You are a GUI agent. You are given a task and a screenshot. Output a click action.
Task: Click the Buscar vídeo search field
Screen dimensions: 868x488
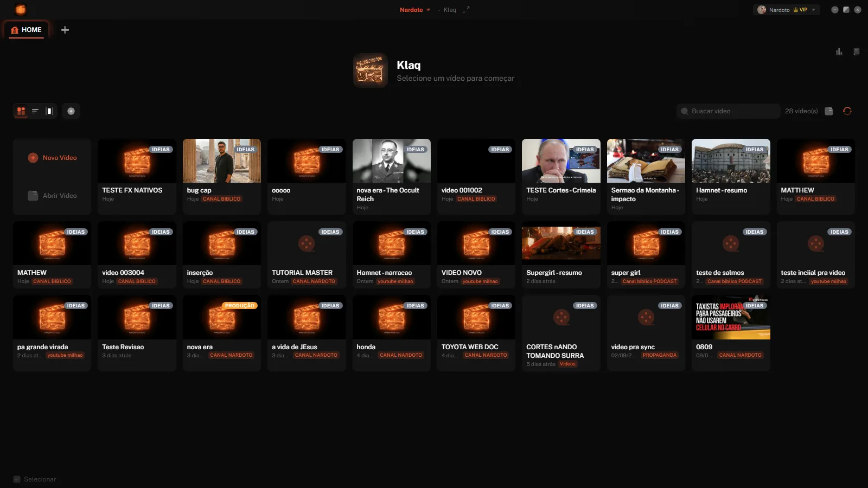tap(729, 111)
